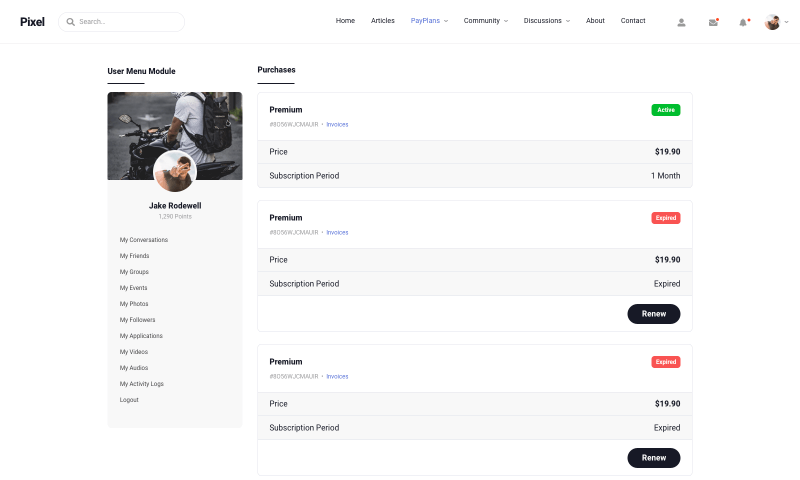Expand the Discussions dropdown chevron

point(568,21)
